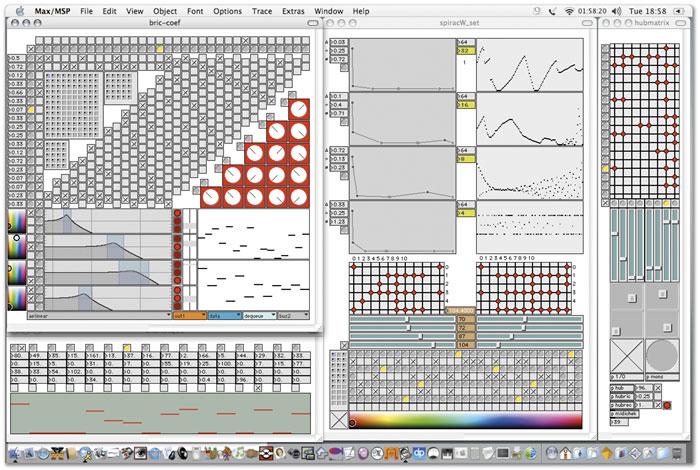Image resolution: width=700 pixels, height=470 pixels.
Task: Click the home folder icon in the Dock
Action: tap(566, 453)
